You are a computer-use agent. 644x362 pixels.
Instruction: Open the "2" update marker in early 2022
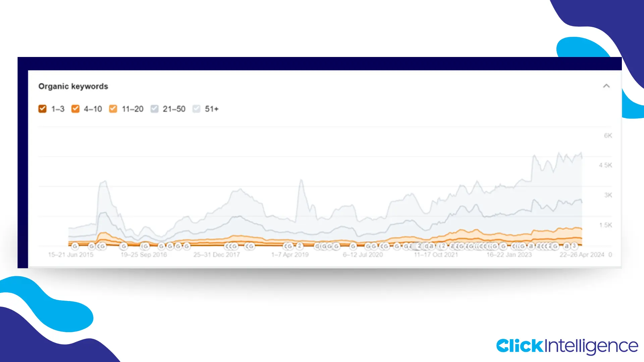click(443, 245)
